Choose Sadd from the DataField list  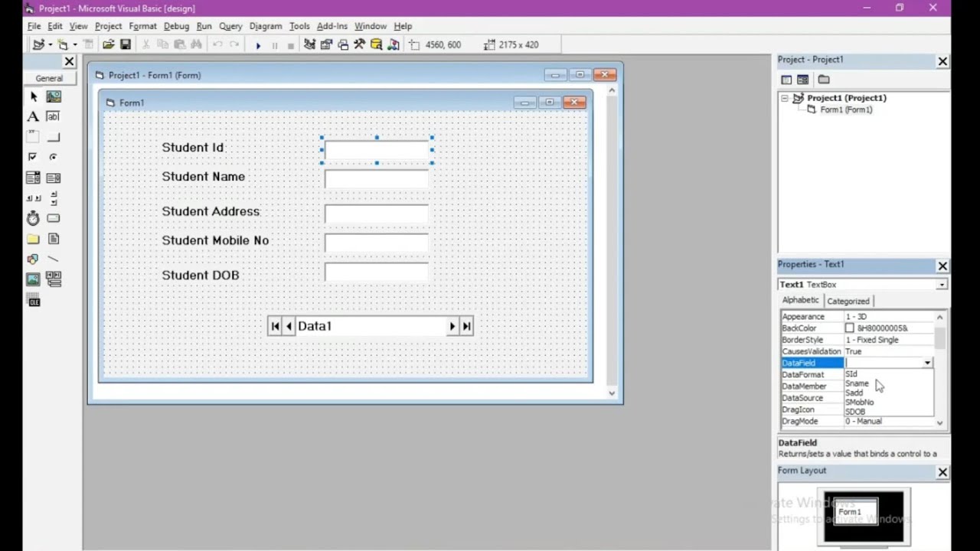pyautogui.click(x=854, y=393)
